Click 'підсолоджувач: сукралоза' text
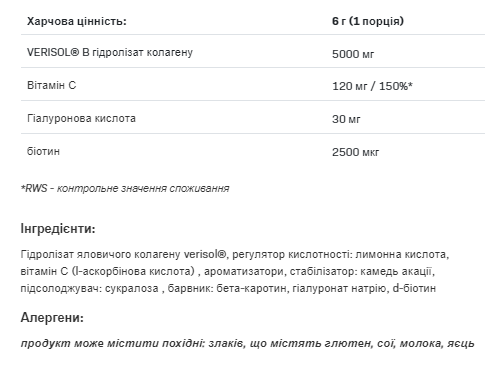 89,288
